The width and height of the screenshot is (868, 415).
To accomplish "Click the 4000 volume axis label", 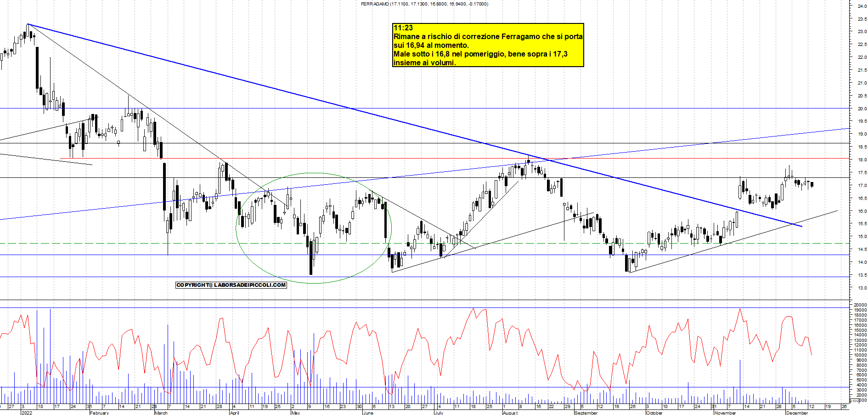I will tap(861, 385).
